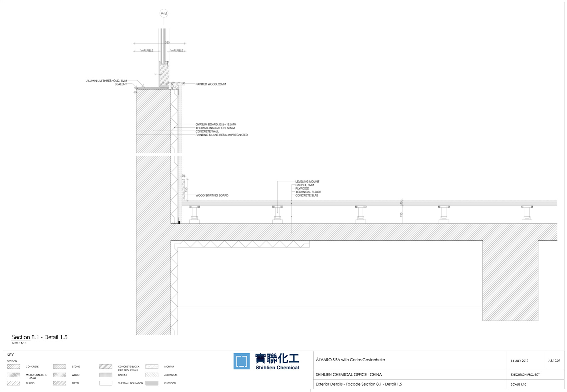Select the mortar swatch in the key
567x392 pixels.
click(152, 366)
